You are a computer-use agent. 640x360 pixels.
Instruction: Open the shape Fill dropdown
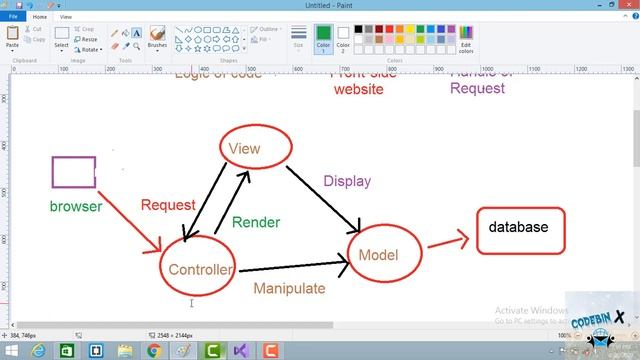coord(261,40)
